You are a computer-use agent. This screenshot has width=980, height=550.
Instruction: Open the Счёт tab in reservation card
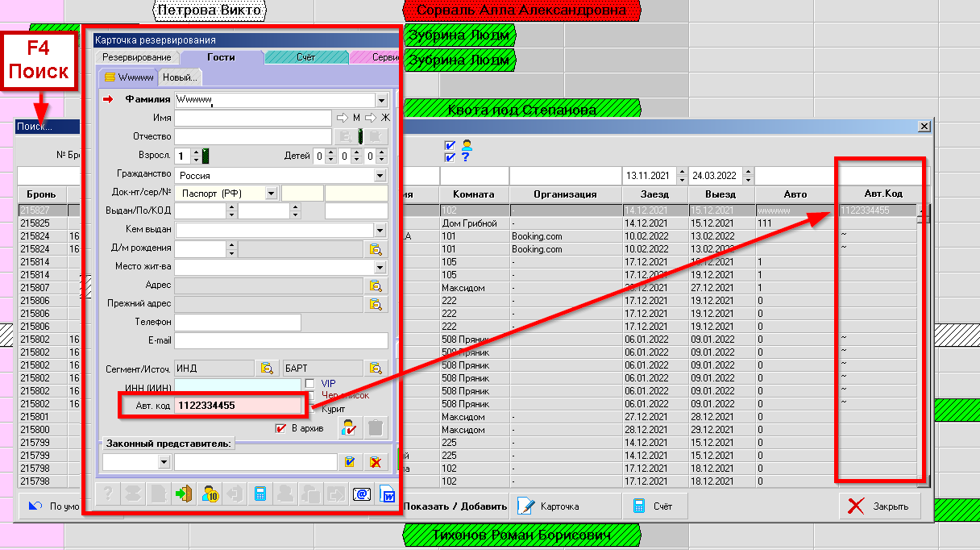pyautogui.click(x=305, y=58)
